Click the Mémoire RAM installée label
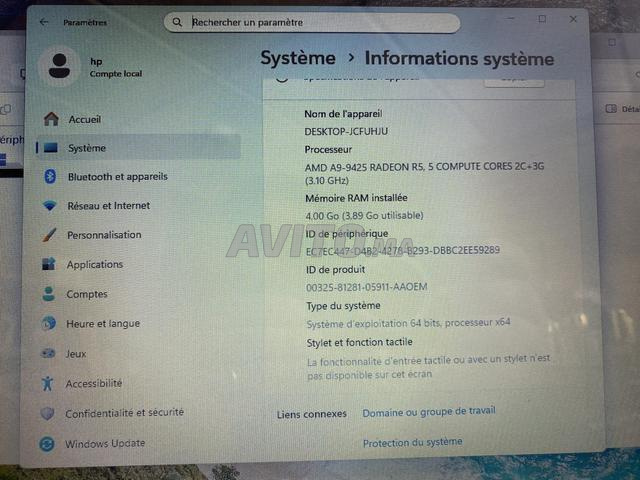The image size is (640, 480). pos(356,198)
